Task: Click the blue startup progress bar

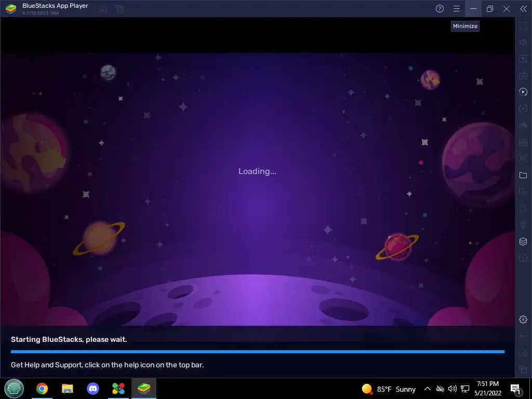Action: pyautogui.click(x=258, y=352)
